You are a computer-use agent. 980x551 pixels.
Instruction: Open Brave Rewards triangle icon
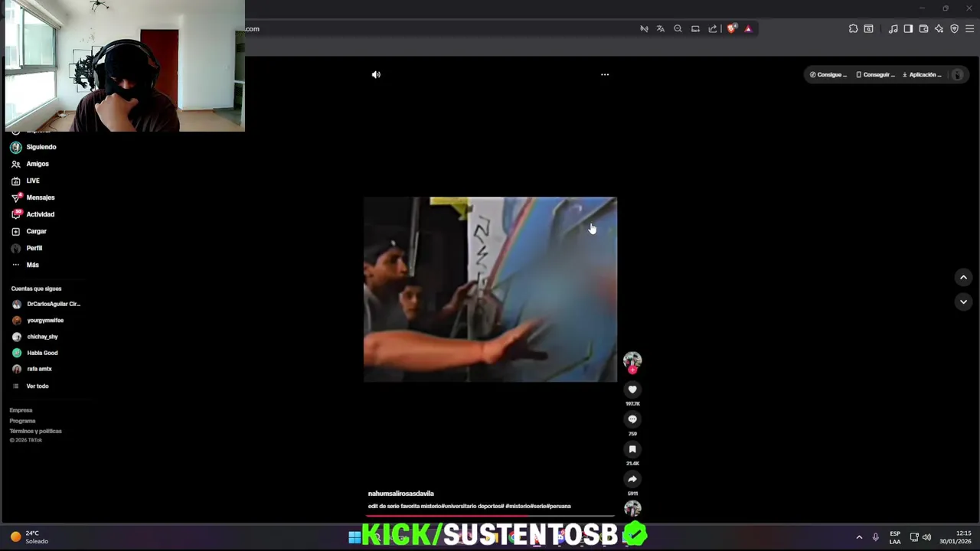point(748,29)
